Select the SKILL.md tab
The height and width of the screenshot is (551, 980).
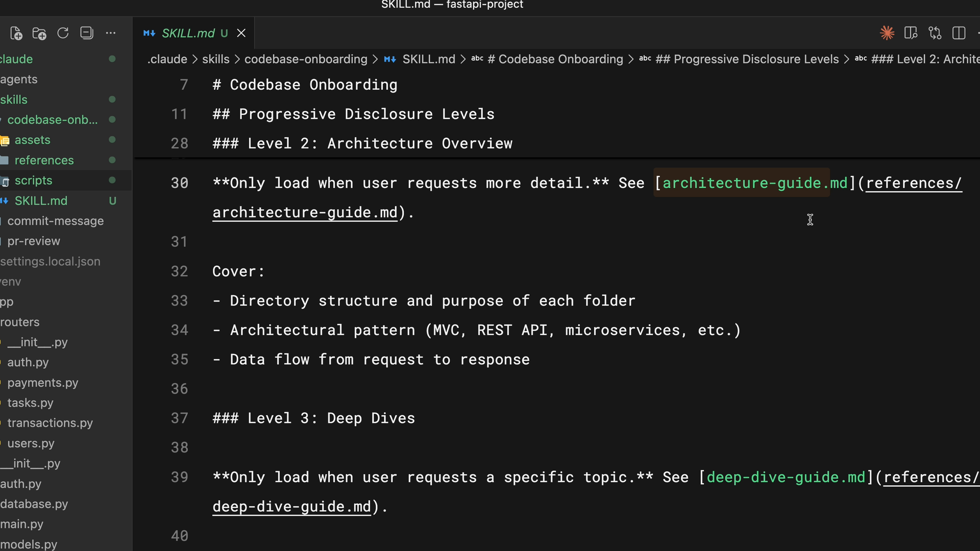[188, 34]
